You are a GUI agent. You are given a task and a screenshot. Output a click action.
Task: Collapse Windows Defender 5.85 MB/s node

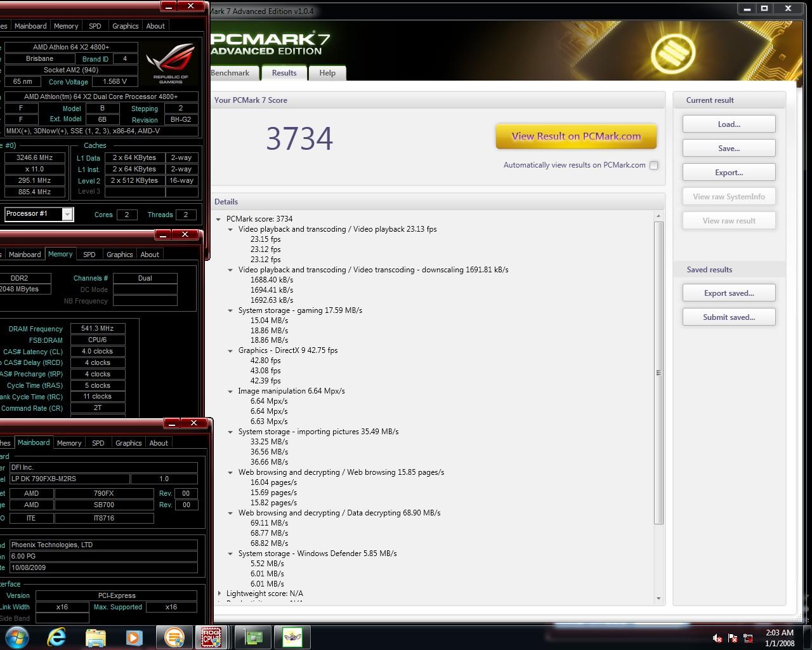231,554
